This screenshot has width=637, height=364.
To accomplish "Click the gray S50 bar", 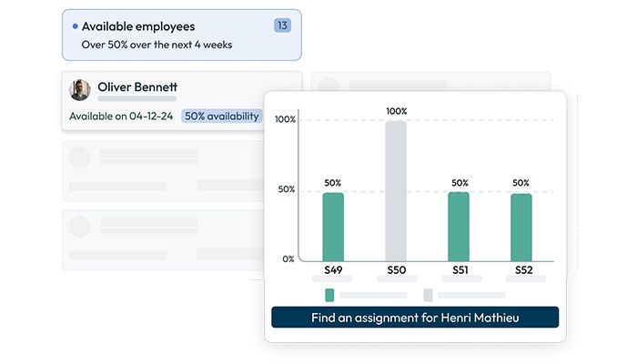I will pos(396,191).
